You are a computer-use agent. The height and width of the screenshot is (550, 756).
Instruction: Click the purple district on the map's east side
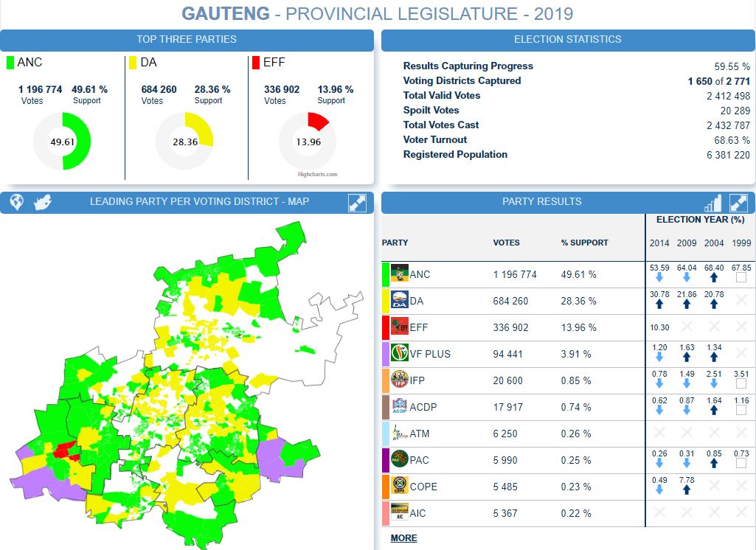(280, 457)
